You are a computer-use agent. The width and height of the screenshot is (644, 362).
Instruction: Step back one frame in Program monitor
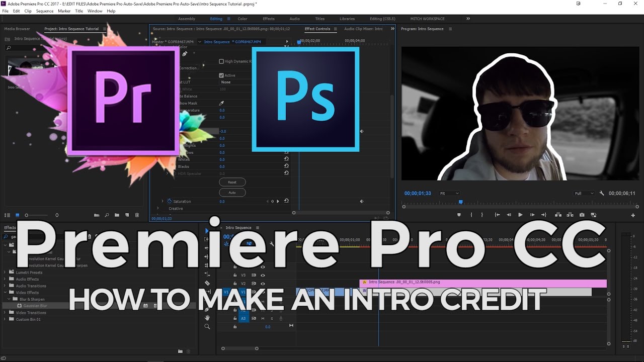pyautogui.click(x=509, y=215)
